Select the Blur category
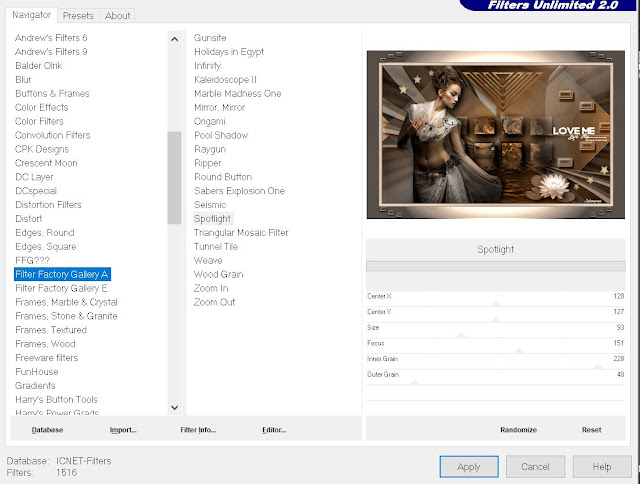 [23, 79]
